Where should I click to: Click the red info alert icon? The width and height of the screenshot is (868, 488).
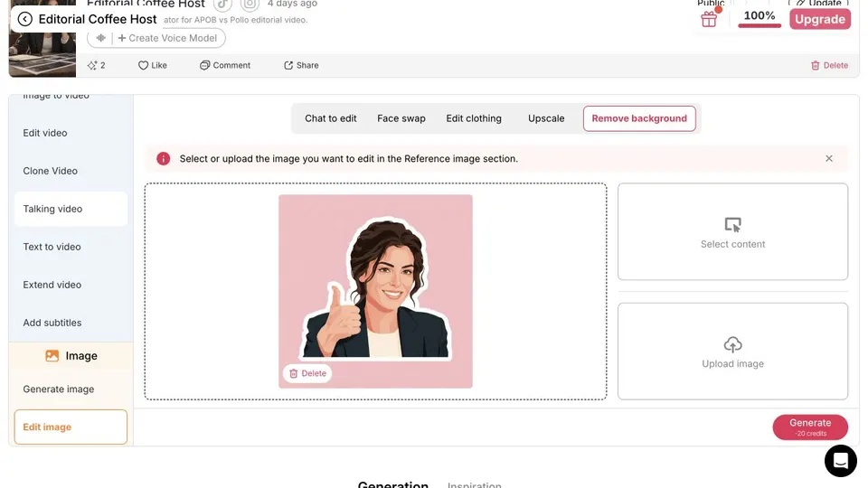[x=164, y=159]
